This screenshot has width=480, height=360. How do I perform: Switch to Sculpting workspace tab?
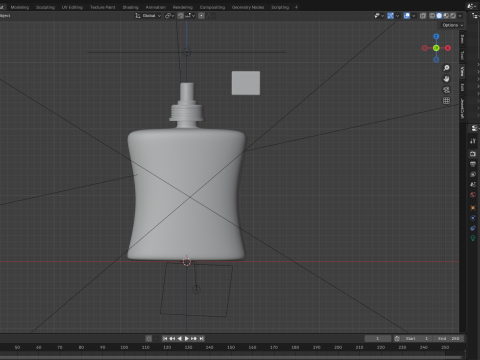(x=45, y=7)
